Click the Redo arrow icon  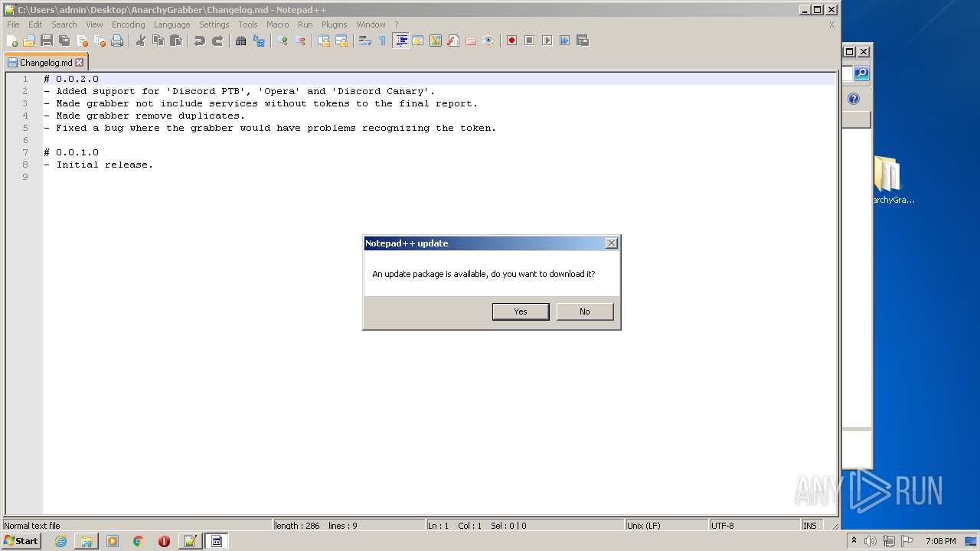(217, 41)
